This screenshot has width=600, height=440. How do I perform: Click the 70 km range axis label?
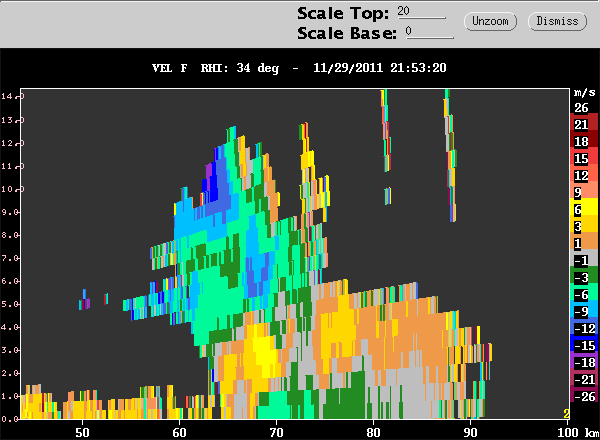[x=276, y=433]
